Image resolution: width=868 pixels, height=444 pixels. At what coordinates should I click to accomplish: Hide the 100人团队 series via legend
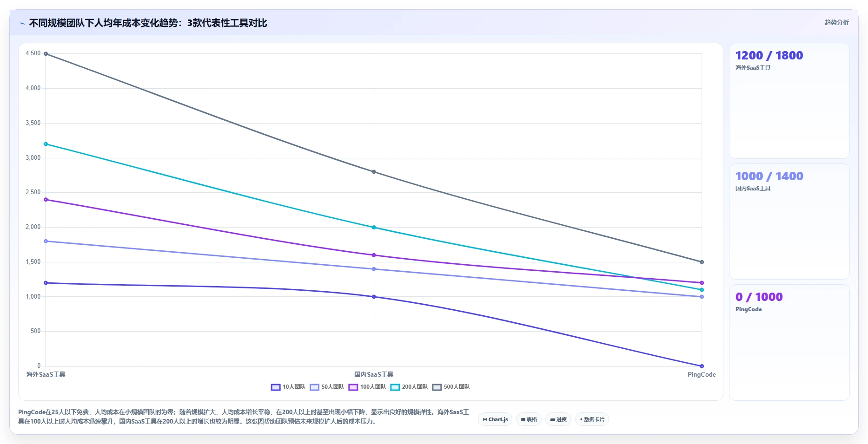pyautogui.click(x=367, y=387)
